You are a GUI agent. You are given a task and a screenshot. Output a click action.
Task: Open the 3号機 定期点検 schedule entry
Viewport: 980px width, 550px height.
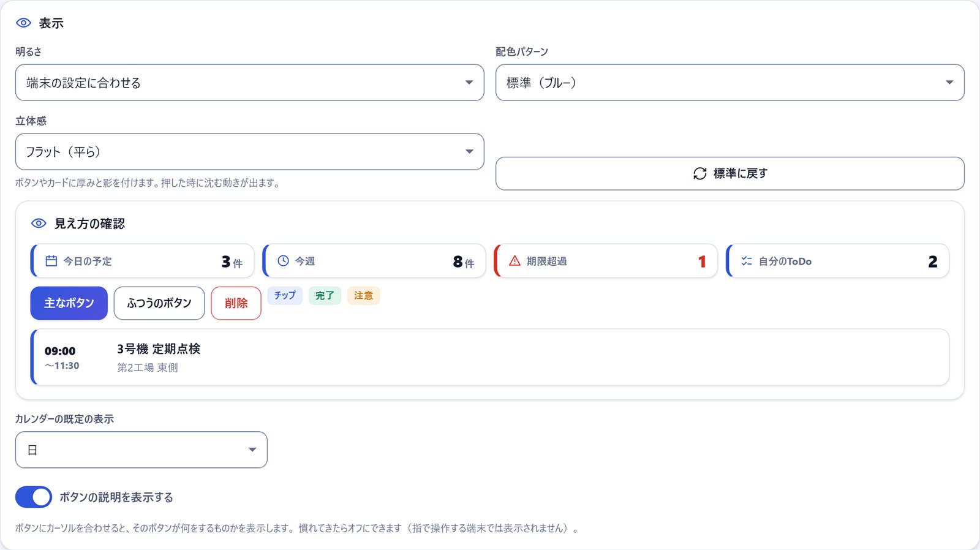pyautogui.click(x=490, y=357)
